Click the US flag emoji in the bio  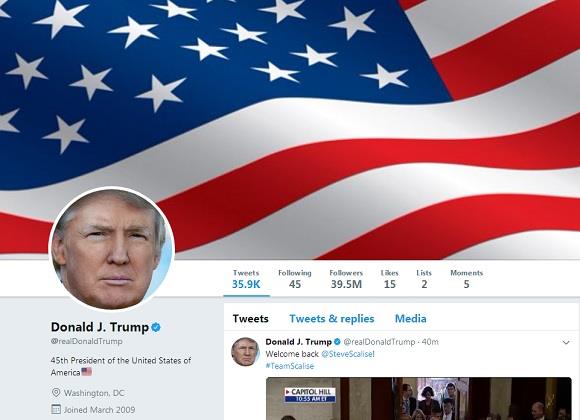pos(87,372)
